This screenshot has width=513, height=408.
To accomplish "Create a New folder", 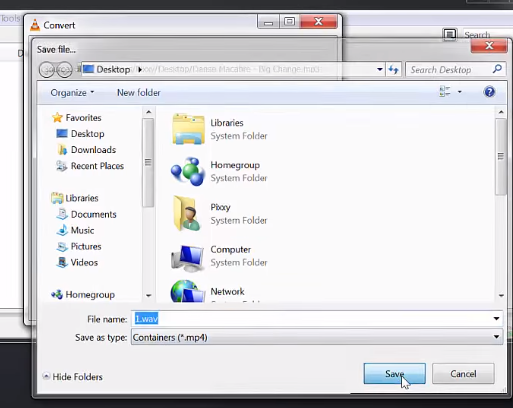I will 138,93.
